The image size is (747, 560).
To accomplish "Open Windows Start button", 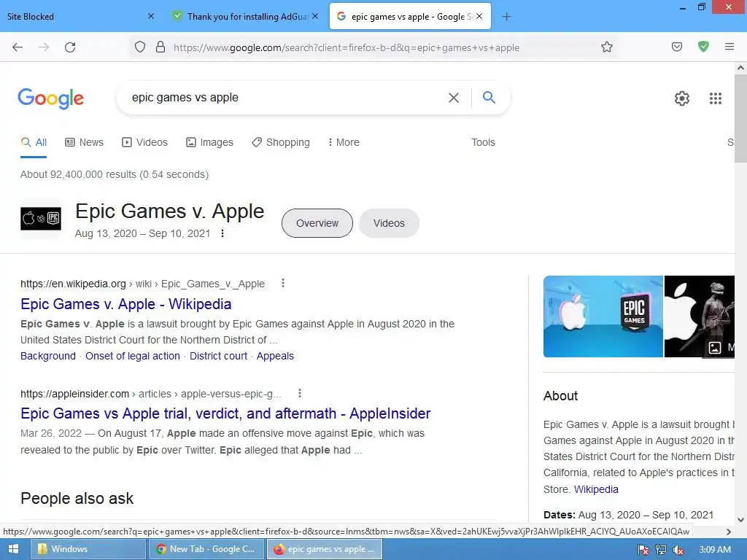I will point(13,549).
